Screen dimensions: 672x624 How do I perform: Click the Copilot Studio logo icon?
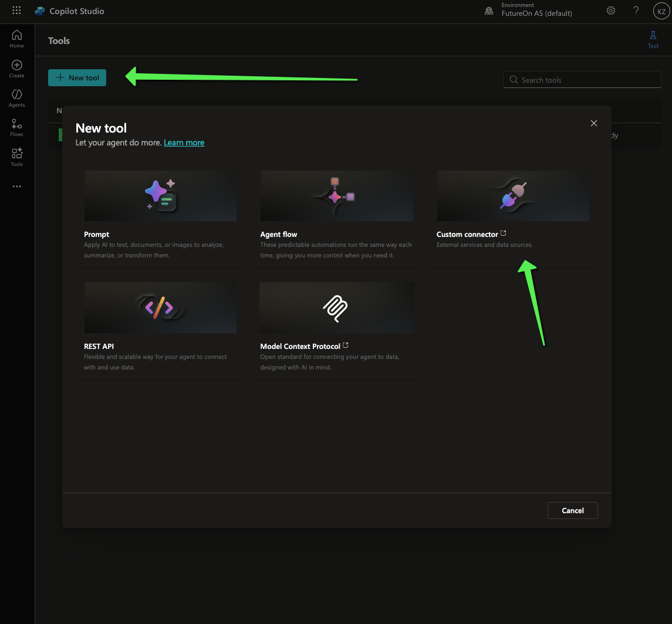point(40,11)
